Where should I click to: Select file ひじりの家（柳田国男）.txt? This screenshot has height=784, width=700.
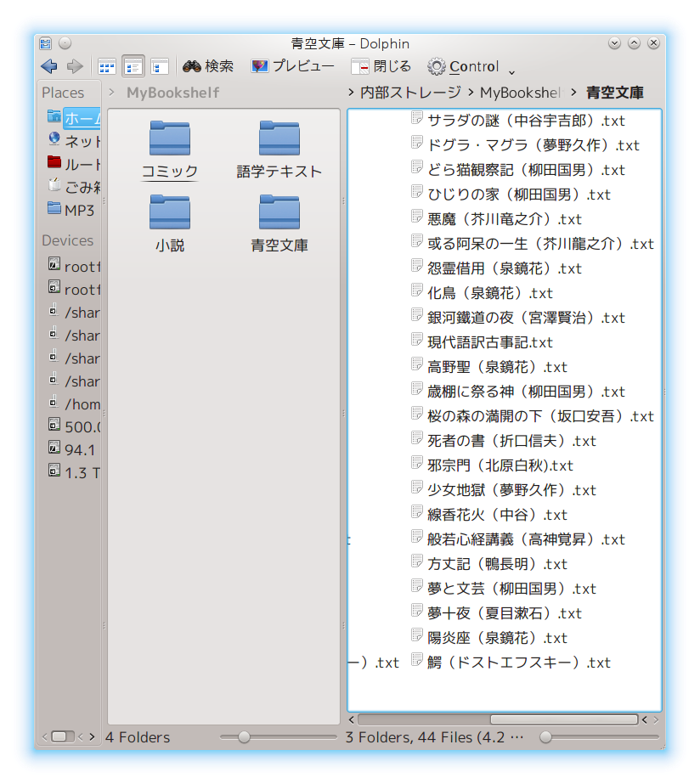(511, 195)
